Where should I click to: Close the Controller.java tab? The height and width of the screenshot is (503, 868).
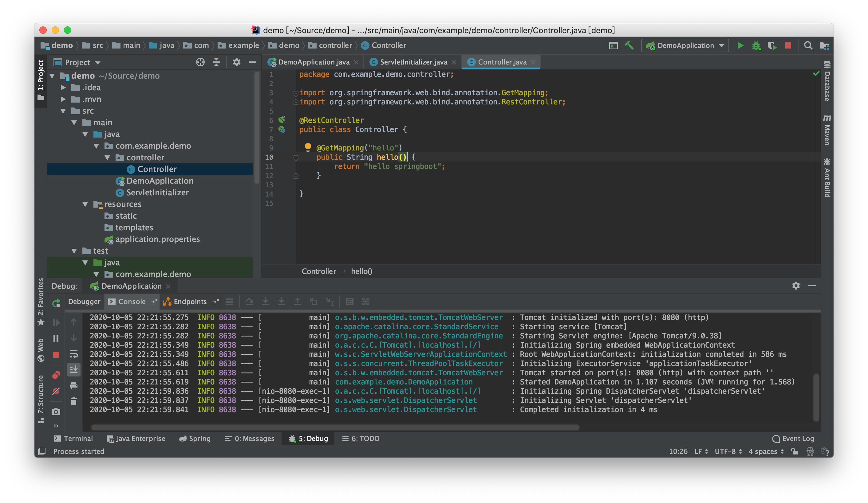click(533, 62)
